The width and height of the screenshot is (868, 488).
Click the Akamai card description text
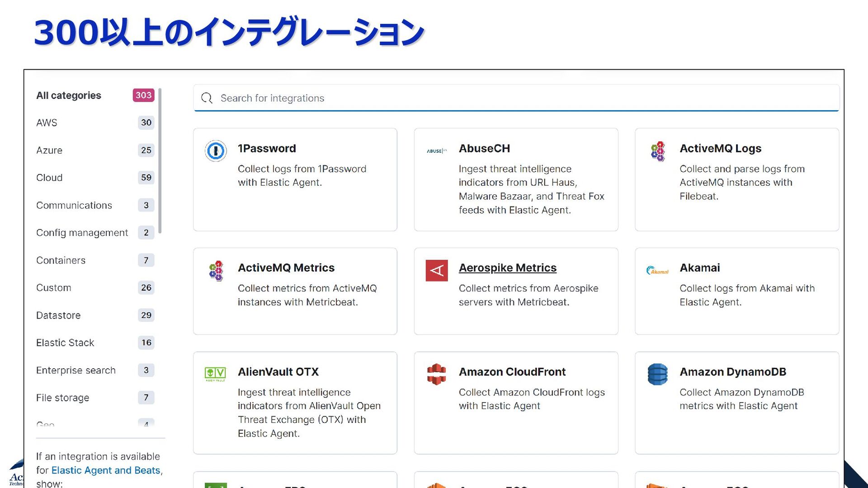[747, 296]
